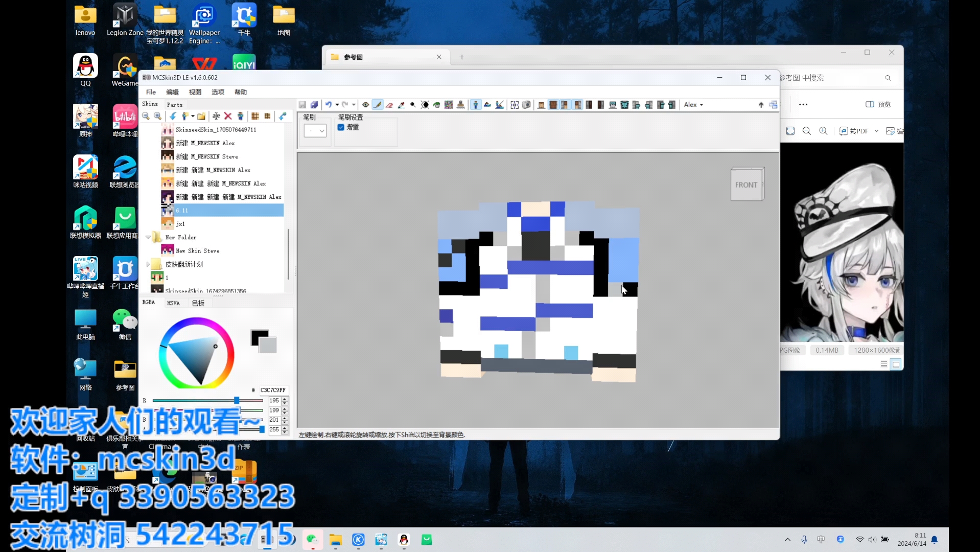Click the large brown grid resolution icon

point(255,117)
